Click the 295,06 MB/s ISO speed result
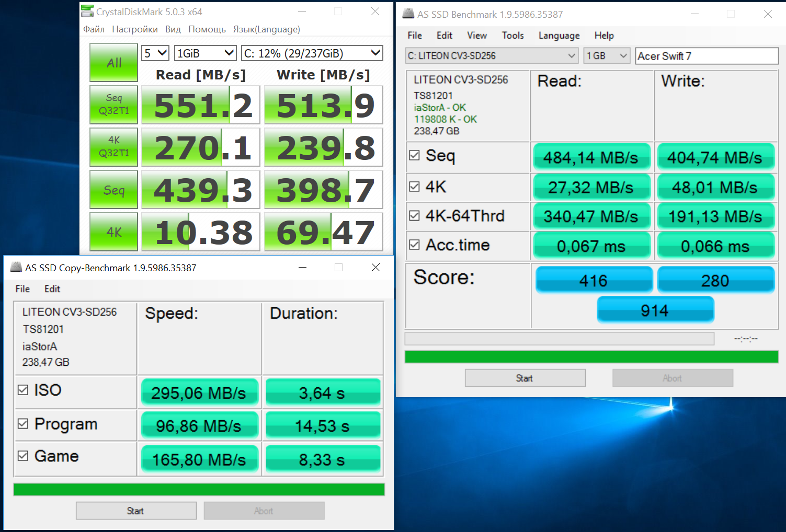 point(199,392)
